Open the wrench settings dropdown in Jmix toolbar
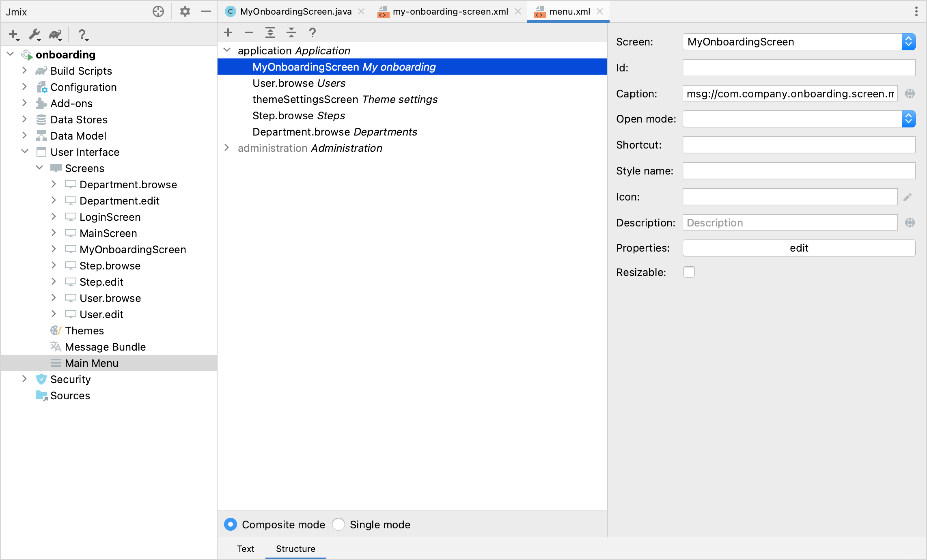Image resolution: width=927 pixels, height=560 pixels. [x=35, y=35]
